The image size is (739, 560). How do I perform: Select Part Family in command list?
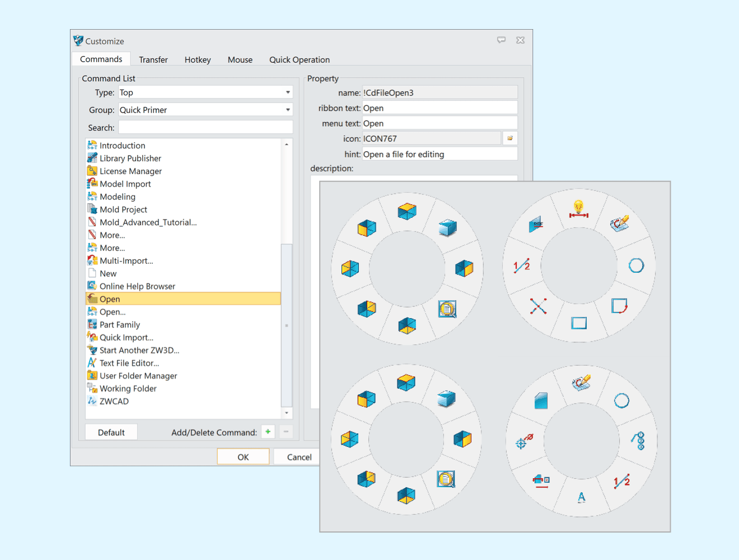click(x=120, y=325)
